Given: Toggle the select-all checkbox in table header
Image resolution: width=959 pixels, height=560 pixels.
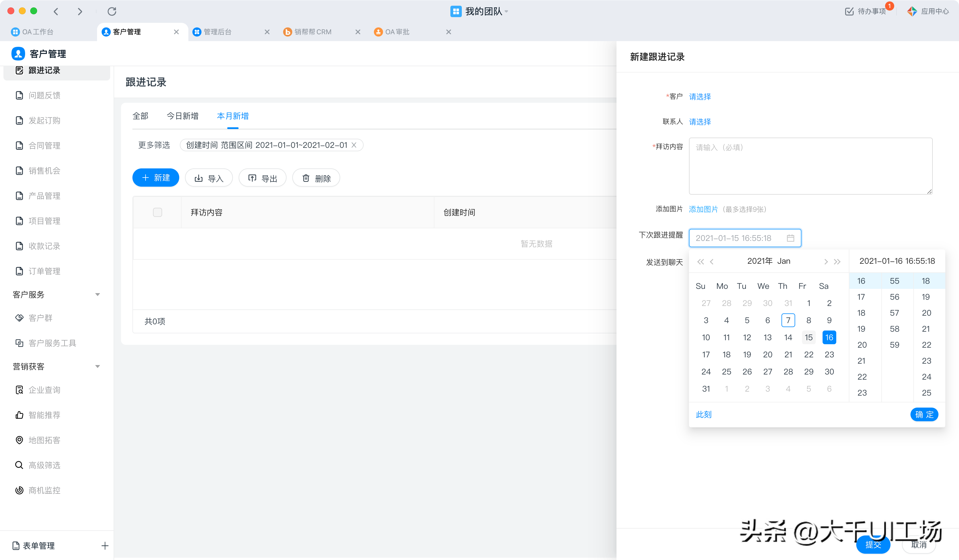Looking at the screenshot, I should (158, 212).
